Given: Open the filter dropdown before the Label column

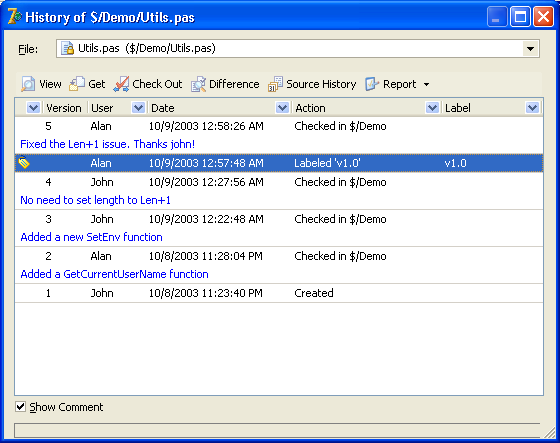Looking at the screenshot, I should point(432,108).
